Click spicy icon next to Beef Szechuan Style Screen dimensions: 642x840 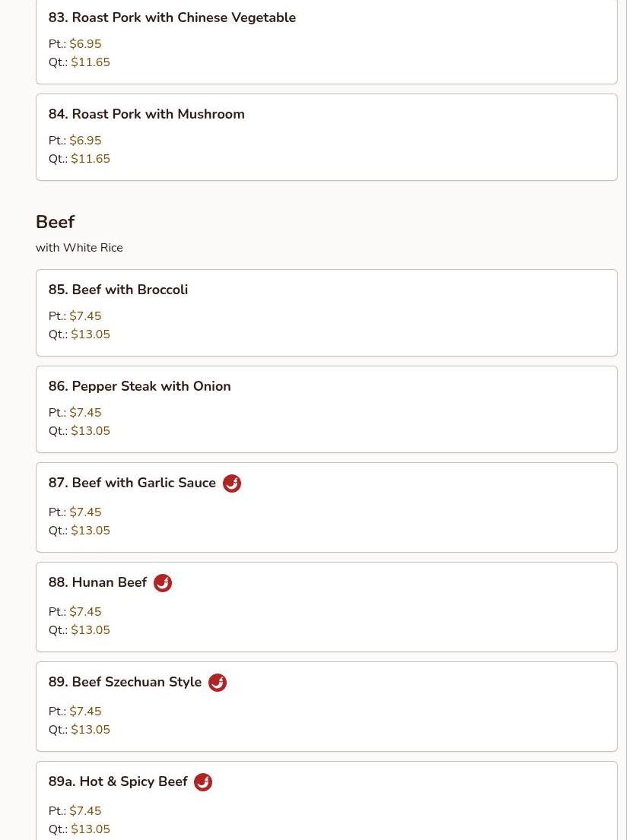[218, 683]
